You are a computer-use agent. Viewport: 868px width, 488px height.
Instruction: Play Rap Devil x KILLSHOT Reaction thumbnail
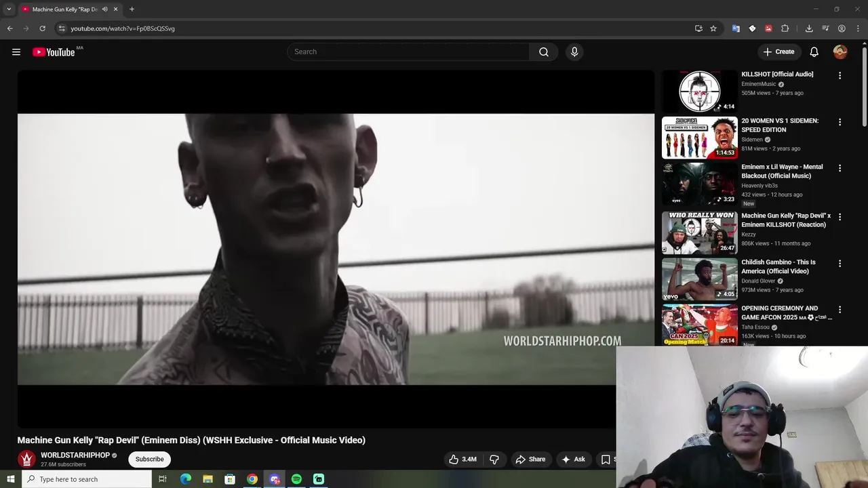pyautogui.click(x=700, y=232)
